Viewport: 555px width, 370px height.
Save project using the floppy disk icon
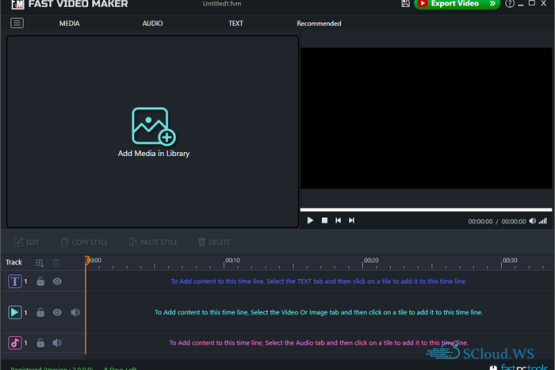pos(406,4)
